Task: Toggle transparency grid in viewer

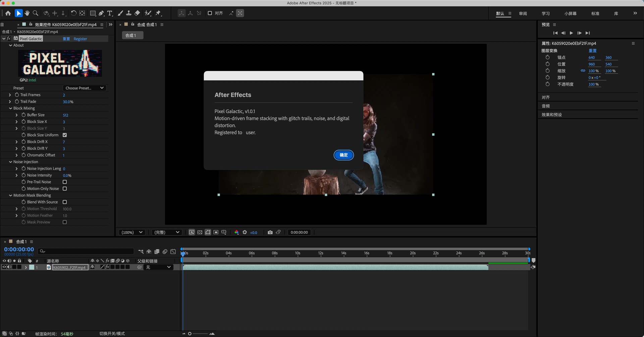Action: pos(200,232)
